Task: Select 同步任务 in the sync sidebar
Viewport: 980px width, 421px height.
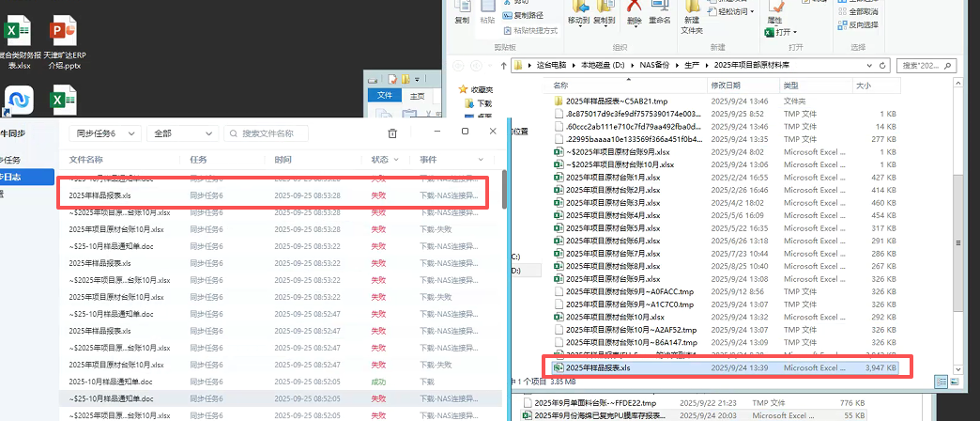Action: click(10, 160)
